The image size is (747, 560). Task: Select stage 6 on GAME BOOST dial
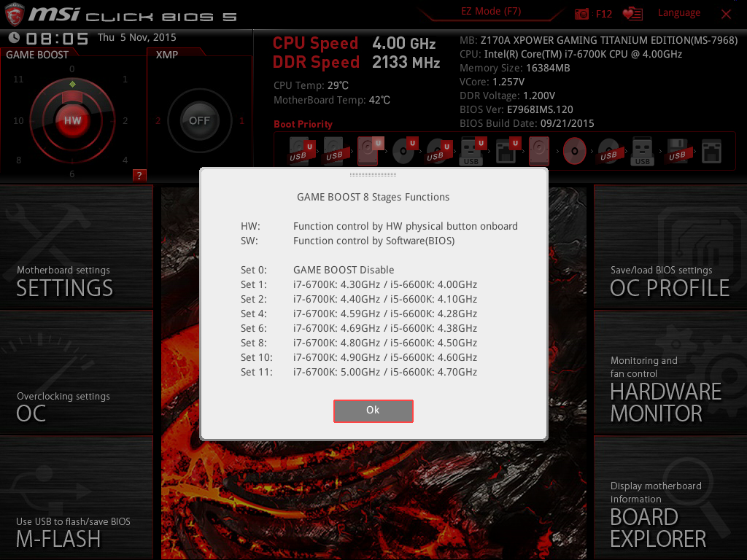point(72,174)
